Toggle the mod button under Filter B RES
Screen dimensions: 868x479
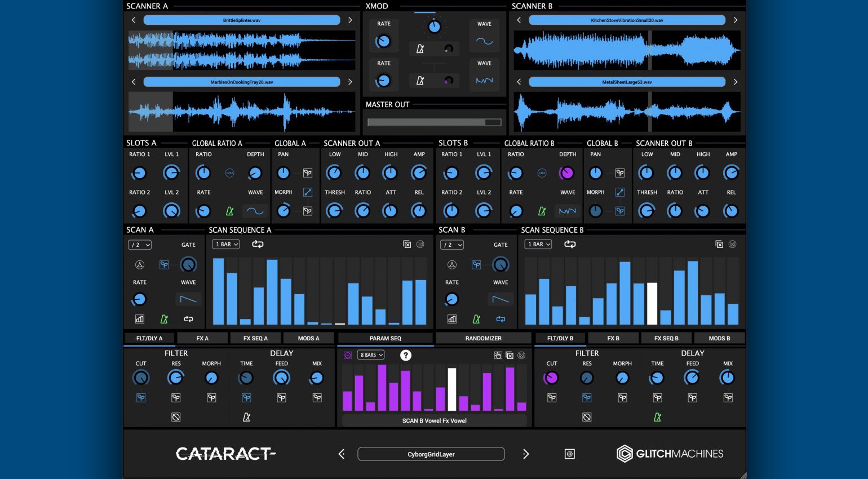tap(587, 398)
